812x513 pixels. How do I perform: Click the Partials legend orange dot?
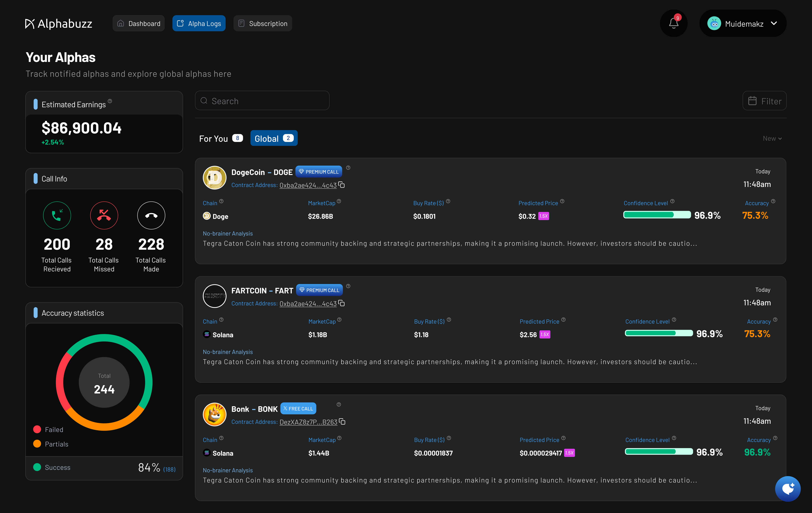click(x=37, y=444)
